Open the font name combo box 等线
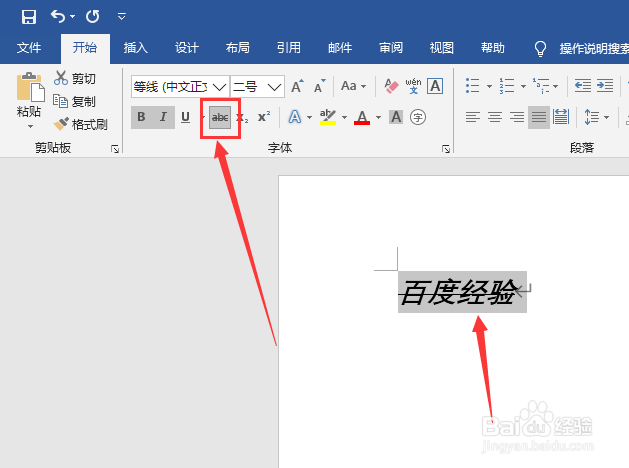Screen dimensions: 629x468 [180, 87]
